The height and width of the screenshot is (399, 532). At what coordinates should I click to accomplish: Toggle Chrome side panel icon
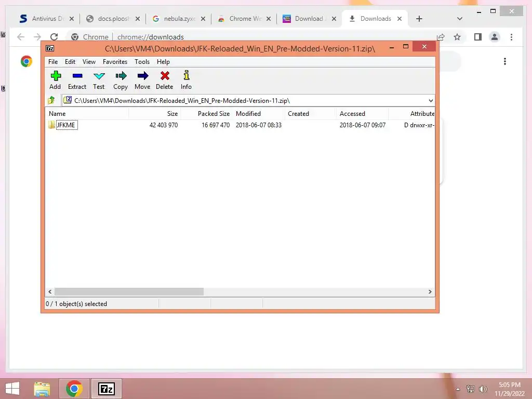pos(478,37)
